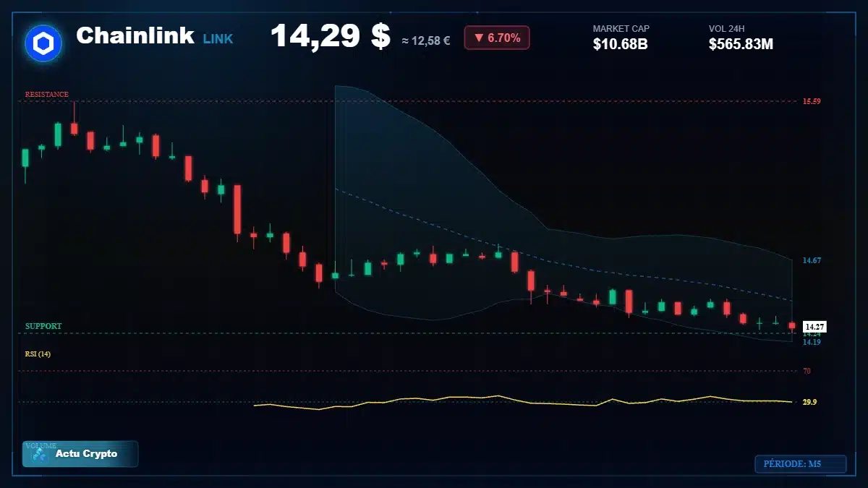Click the 15.59 resistance price label

(x=812, y=101)
